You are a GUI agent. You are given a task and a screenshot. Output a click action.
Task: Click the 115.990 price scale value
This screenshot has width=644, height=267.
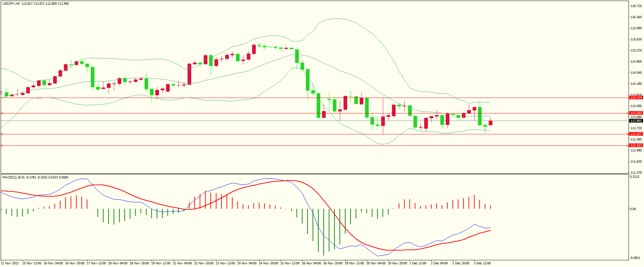click(636, 28)
